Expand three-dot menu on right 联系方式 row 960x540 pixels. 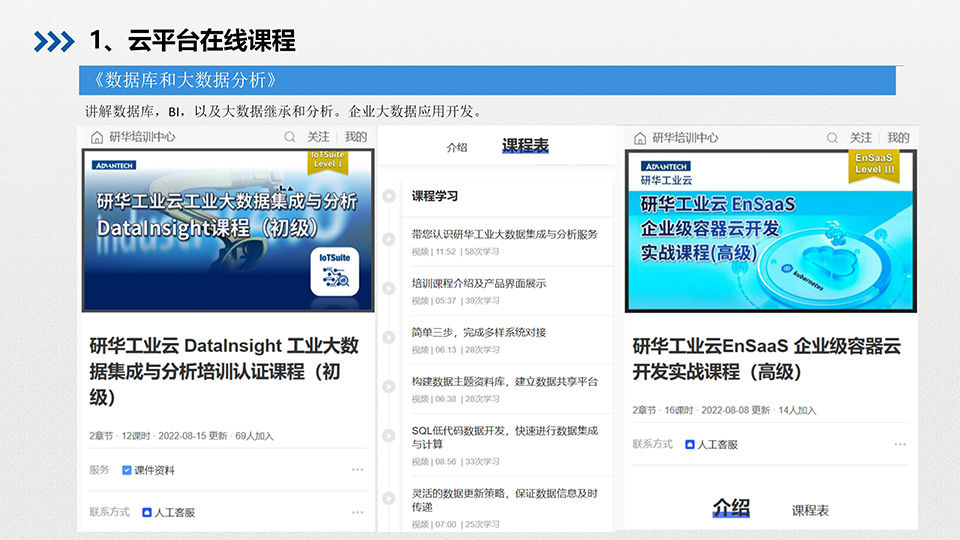point(900,444)
